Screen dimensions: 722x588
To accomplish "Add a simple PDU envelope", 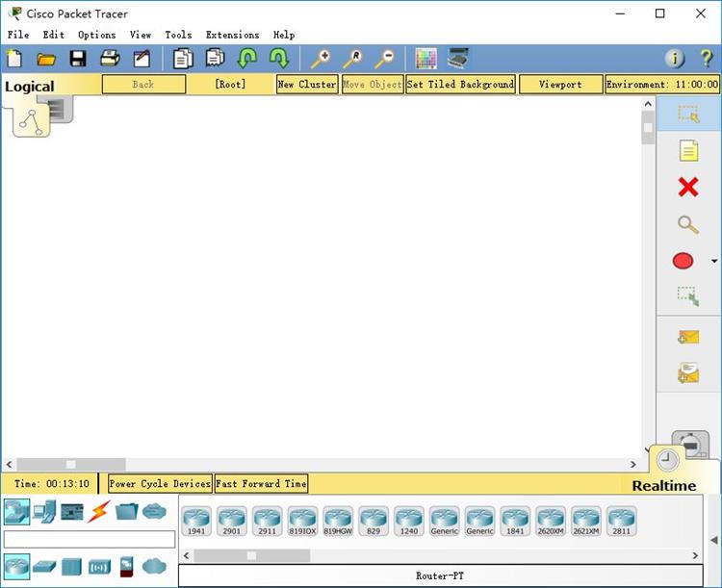I will [x=688, y=337].
